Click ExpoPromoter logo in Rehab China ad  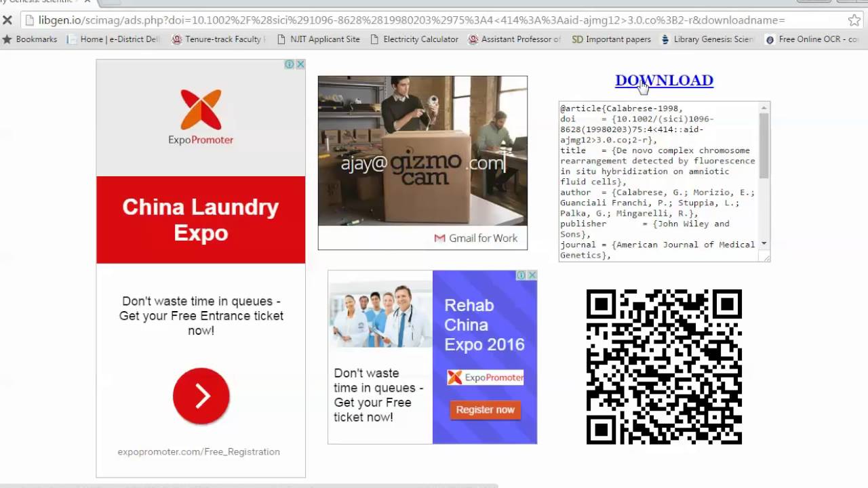(x=486, y=378)
